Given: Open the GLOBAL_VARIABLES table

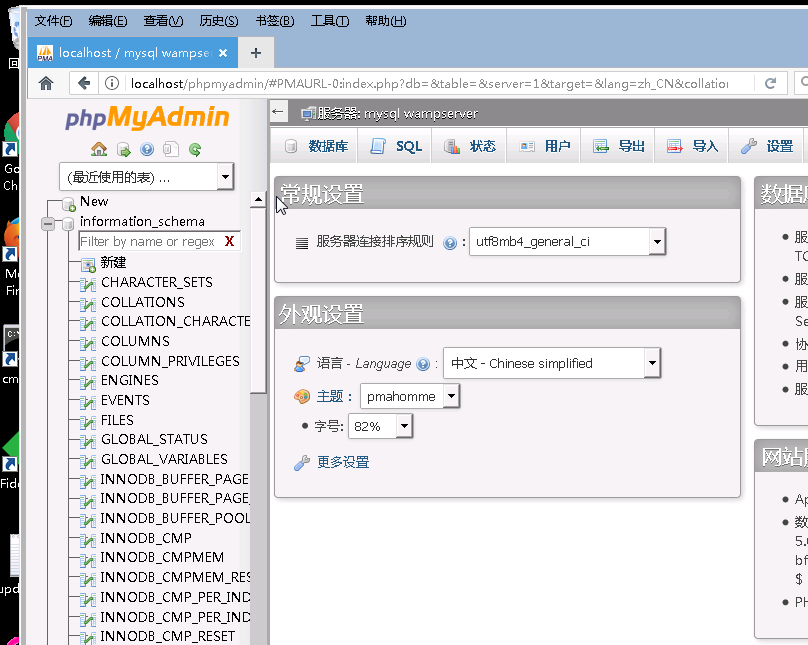Looking at the screenshot, I should (x=164, y=459).
